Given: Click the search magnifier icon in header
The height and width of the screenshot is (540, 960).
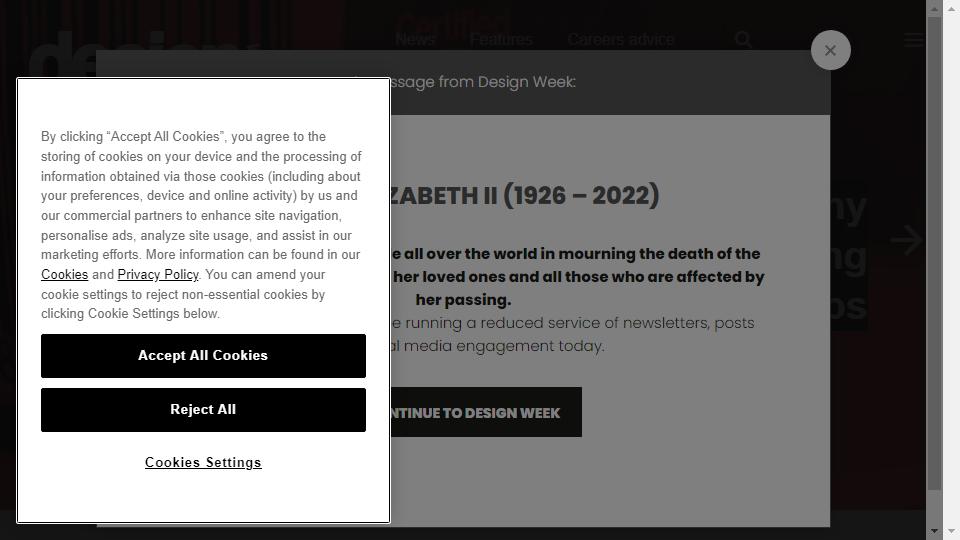Looking at the screenshot, I should click(x=743, y=40).
